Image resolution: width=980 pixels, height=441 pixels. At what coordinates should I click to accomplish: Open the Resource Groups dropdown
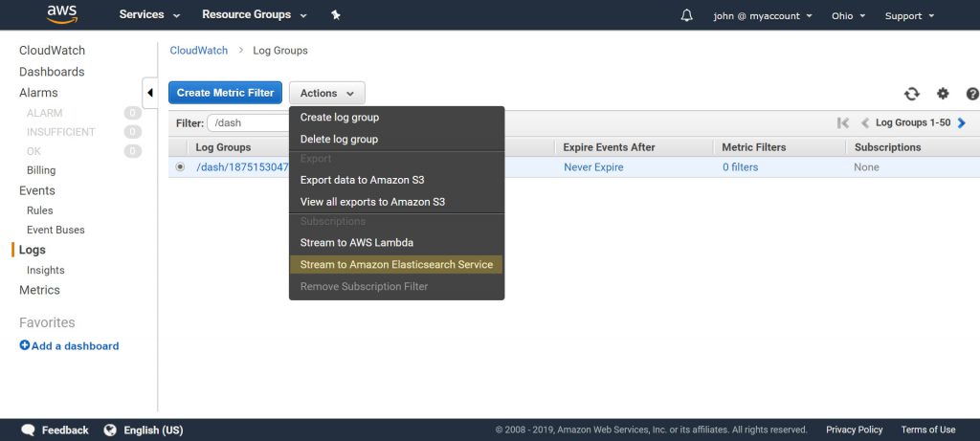(255, 14)
